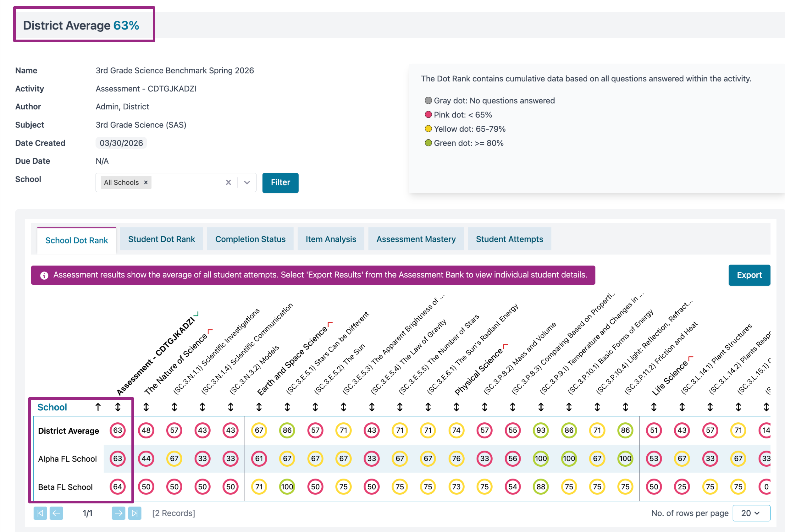785x532 pixels.
Task: Sort ascending by School column arrow
Action: tap(98, 407)
